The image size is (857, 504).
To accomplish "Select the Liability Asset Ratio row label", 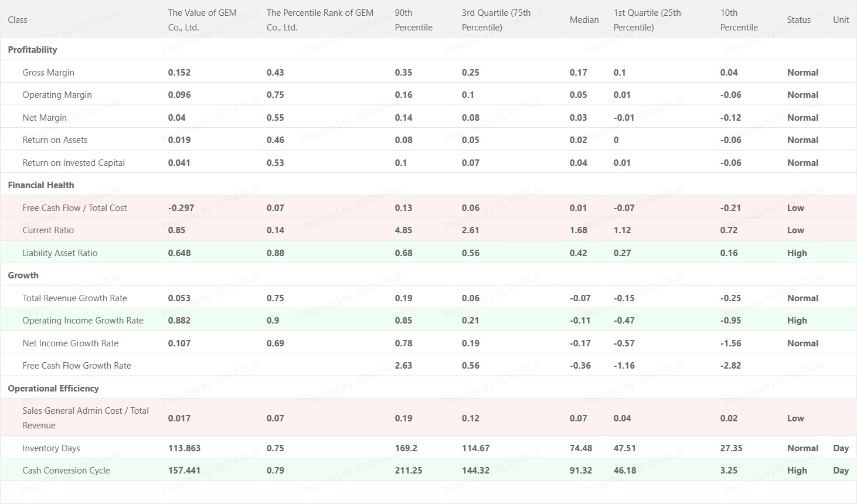I will [x=60, y=253].
